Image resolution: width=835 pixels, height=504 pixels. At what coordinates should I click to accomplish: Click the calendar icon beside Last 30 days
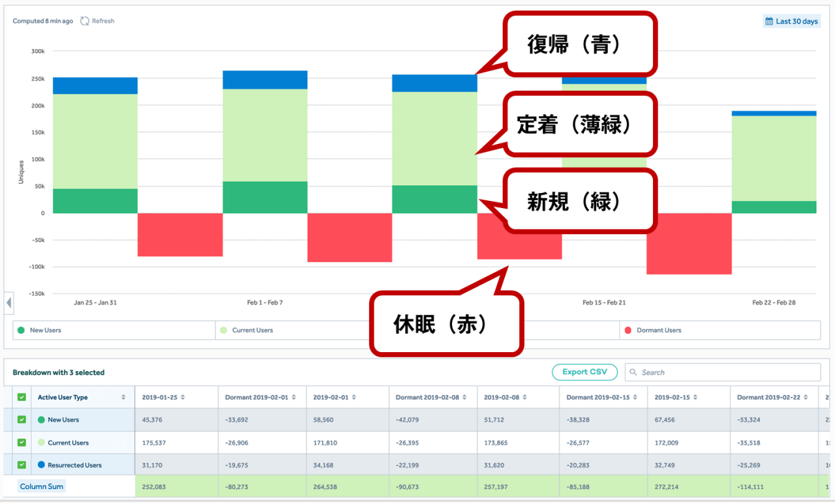[768, 22]
